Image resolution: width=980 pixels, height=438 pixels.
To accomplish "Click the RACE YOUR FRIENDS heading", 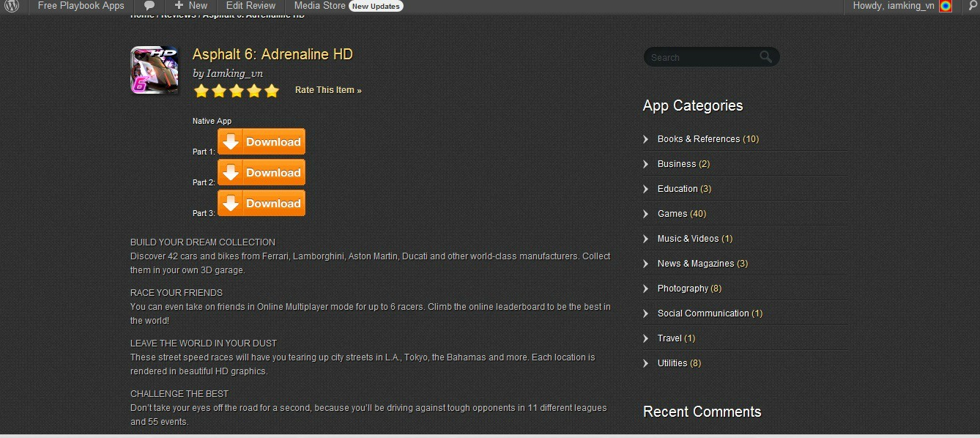I will pyautogui.click(x=177, y=293).
